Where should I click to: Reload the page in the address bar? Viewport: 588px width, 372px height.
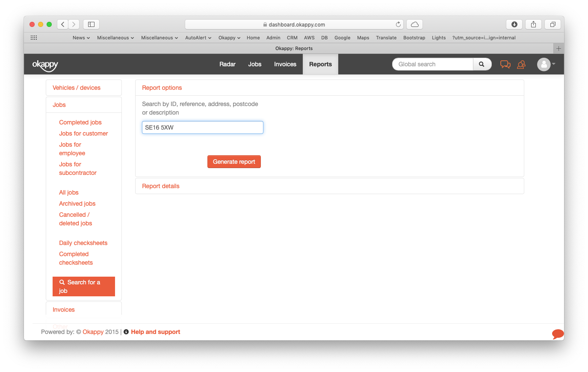coord(398,24)
